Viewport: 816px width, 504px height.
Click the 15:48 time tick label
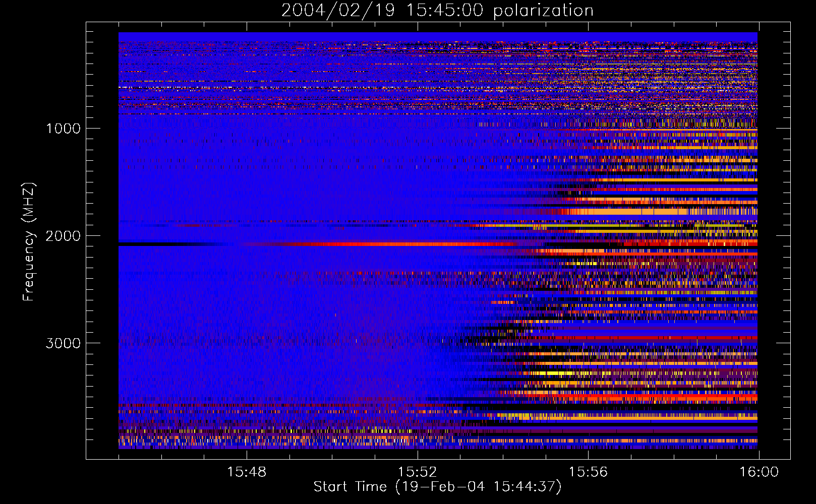coord(247,472)
